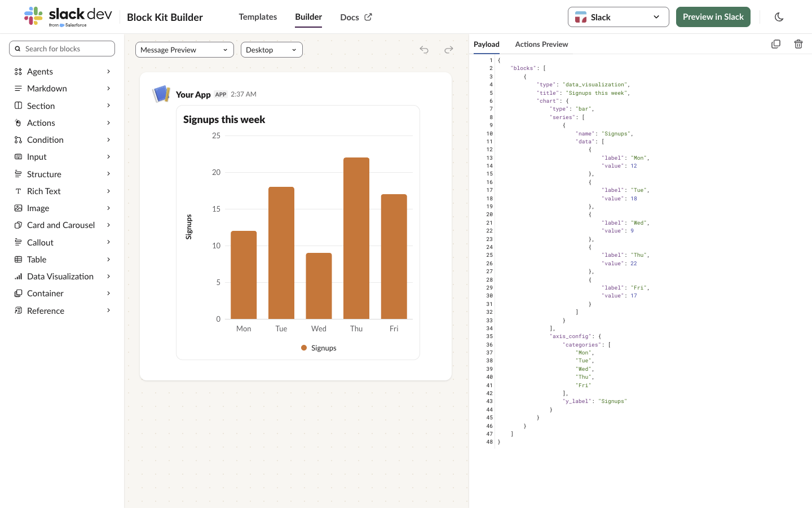812x508 pixels.
Task: Click the Callout block icon
Action: tap(18, 242)
